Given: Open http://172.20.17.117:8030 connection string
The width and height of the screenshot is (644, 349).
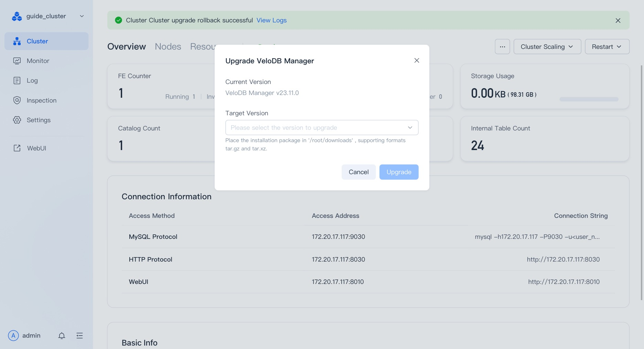Looking at the screenshot, I should tap(563, 260).
